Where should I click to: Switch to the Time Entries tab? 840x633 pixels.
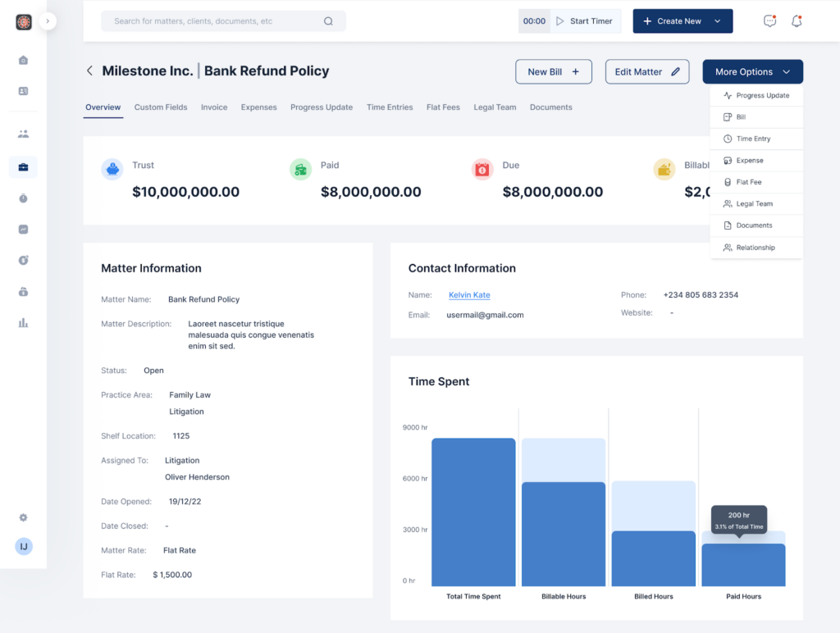(x=390, y=107)
